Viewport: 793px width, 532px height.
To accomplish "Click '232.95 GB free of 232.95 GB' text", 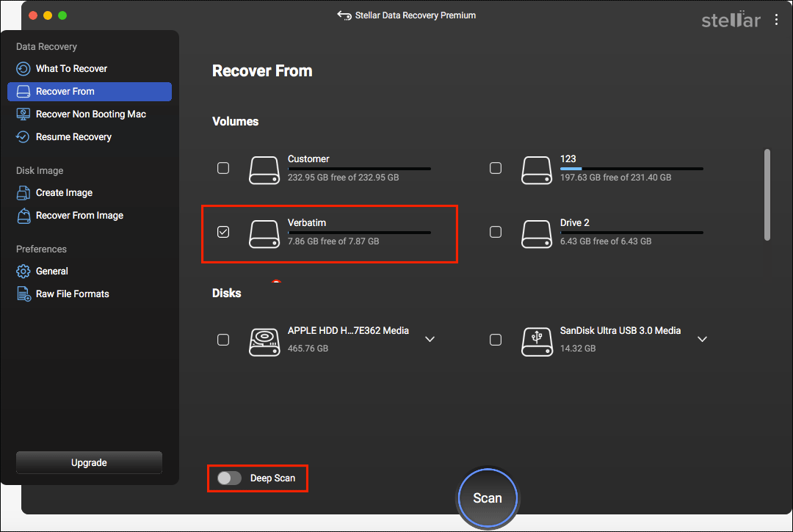I will pyautogui.click(x=344, y=178).
